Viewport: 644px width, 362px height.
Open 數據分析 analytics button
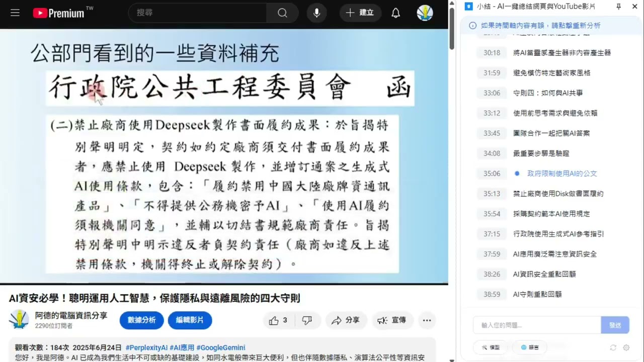coord(141,320)
